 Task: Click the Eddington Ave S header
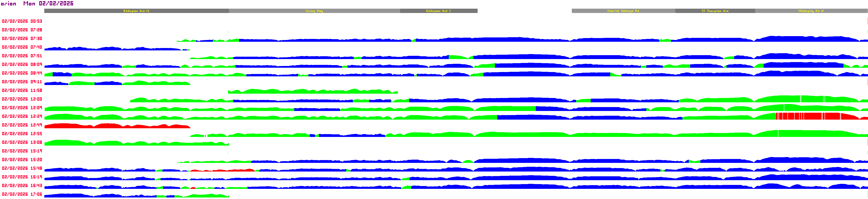pos(438,11)
